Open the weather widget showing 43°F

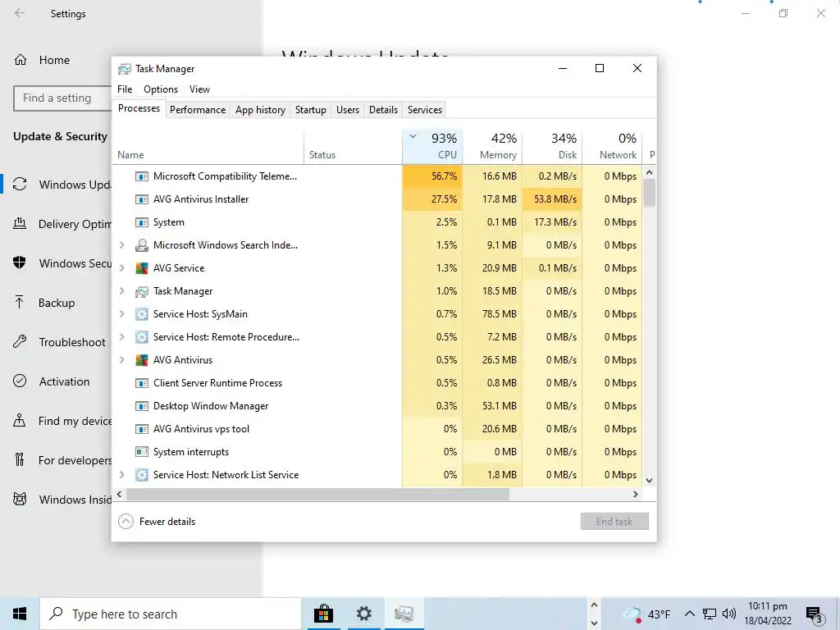pos(646,614)
